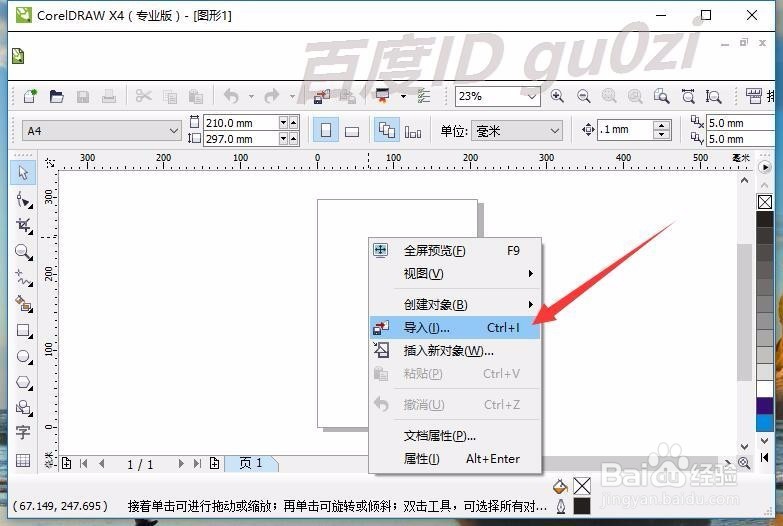Add page after with right plus button
Image resolution: width=783 pixels, height=526 pixels.
(214, 464)
